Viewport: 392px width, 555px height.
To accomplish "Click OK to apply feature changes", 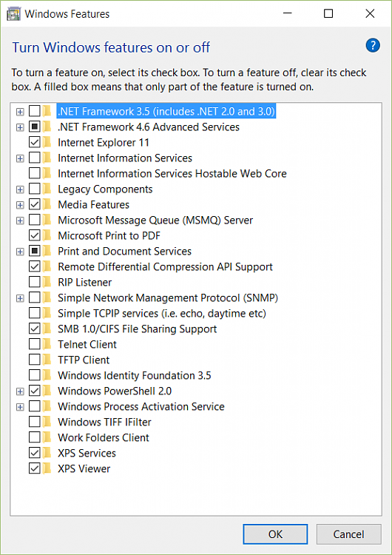I will (275, 534).
